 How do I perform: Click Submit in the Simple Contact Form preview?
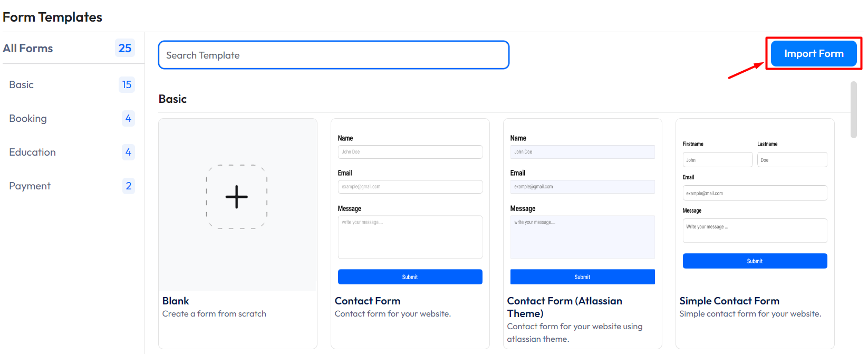(x=755, y=261)
